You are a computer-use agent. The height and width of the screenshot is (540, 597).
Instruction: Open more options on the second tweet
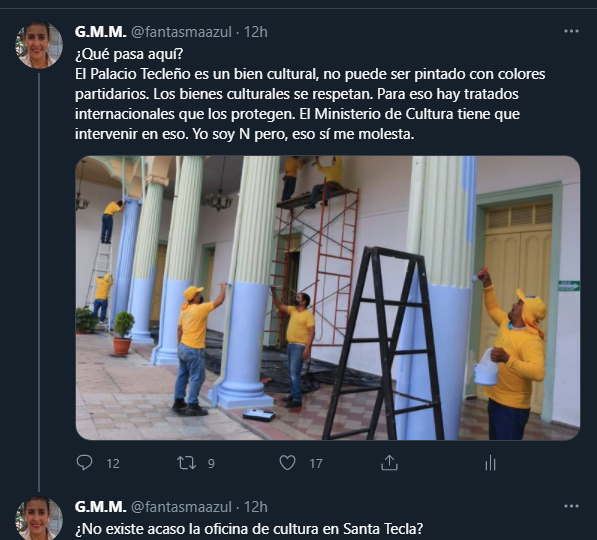571,506
